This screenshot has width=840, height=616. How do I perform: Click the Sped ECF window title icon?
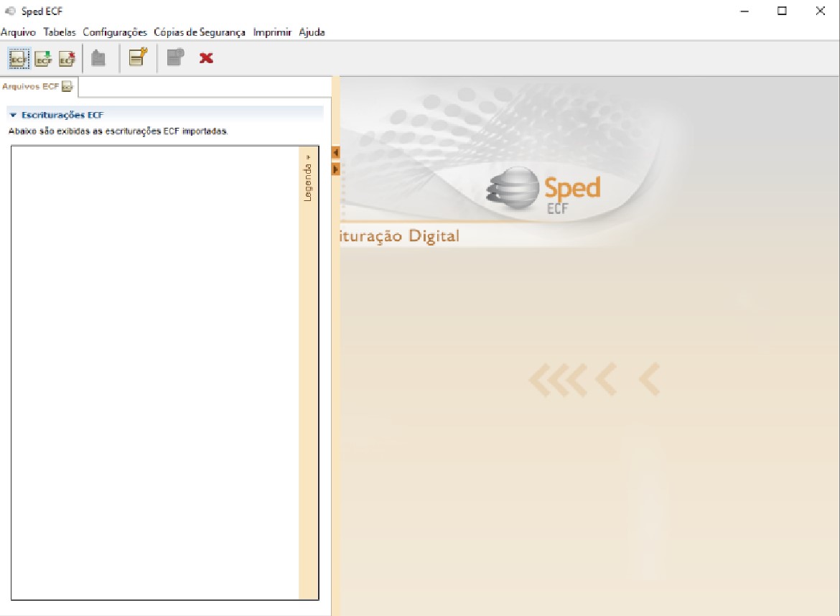pyautogui.click(x=9, y=11)
